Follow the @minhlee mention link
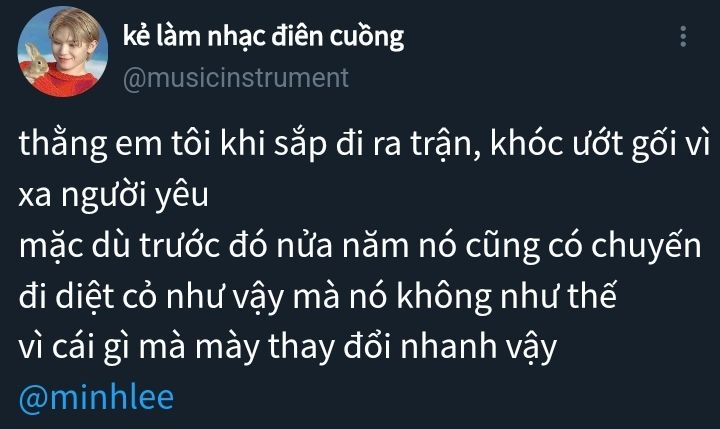 [96, 398]
